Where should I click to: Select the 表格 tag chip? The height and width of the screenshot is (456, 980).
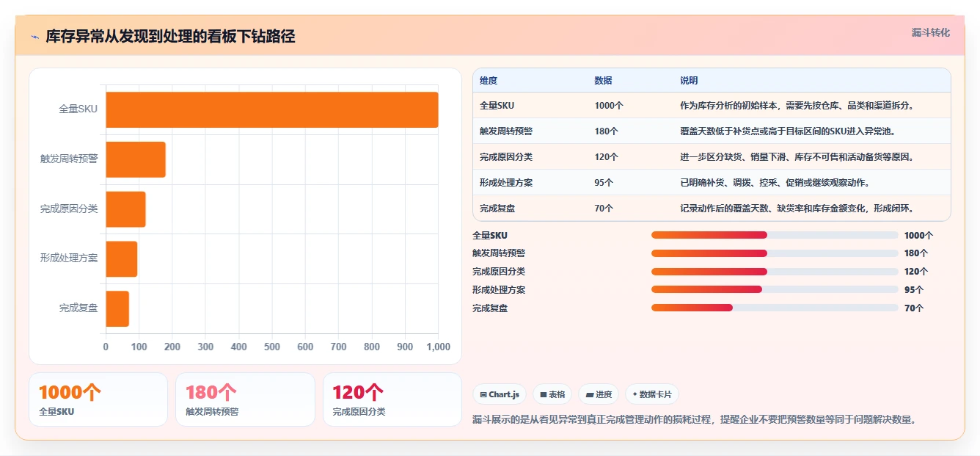[552, 394]
